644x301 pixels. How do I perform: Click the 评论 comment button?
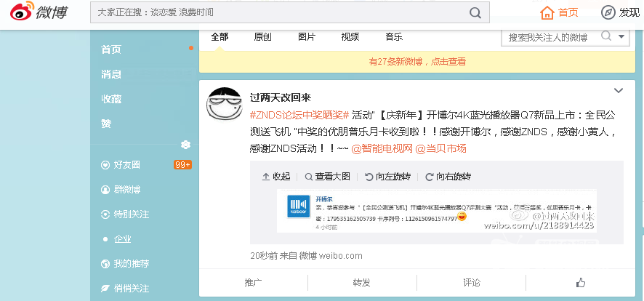point(472,283)
